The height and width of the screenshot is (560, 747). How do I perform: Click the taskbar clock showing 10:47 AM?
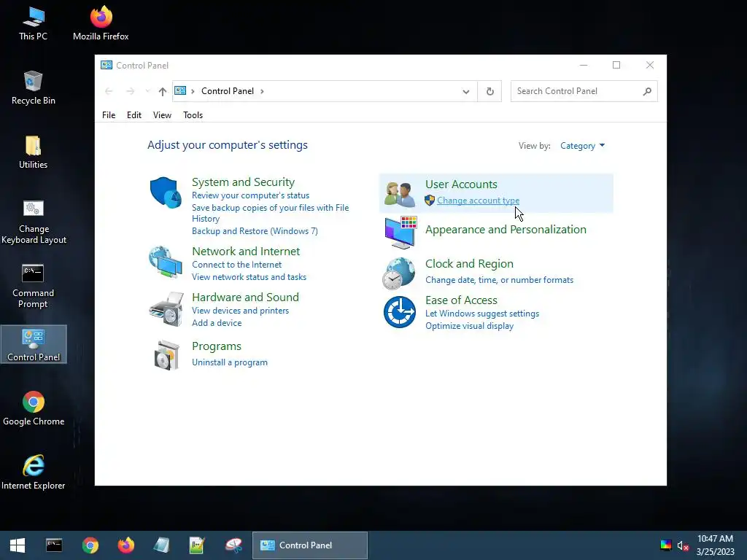[x=715, y=539]
